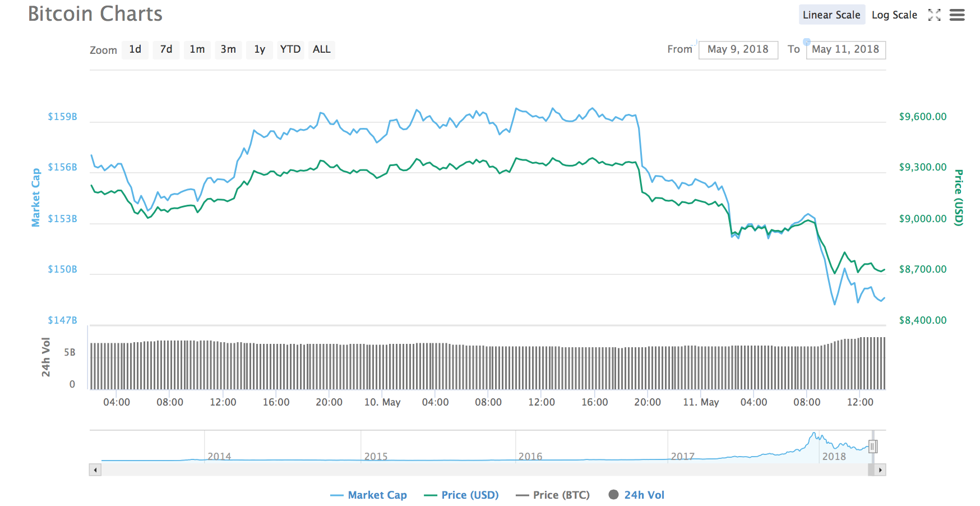Edit the From date field
The width and height of the screenshot is (980, 506).
(x=738, y=49)
